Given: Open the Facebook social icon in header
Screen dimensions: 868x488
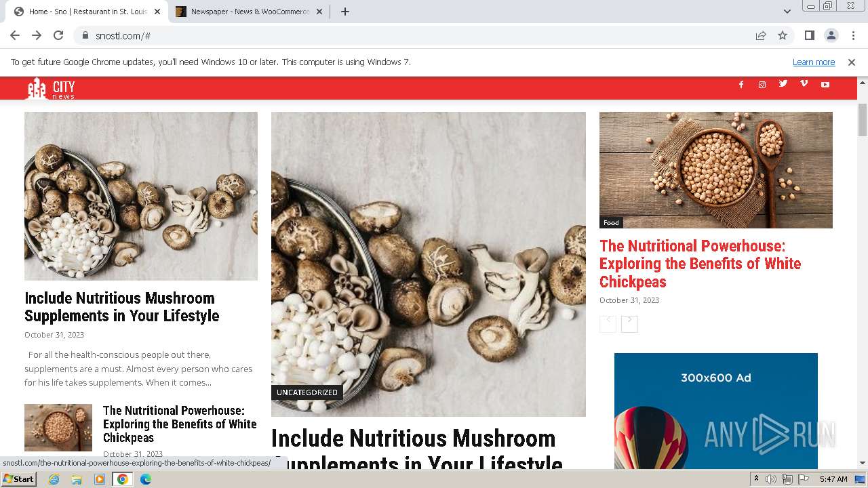Looking at the screenshot, I should pos(741,85).
